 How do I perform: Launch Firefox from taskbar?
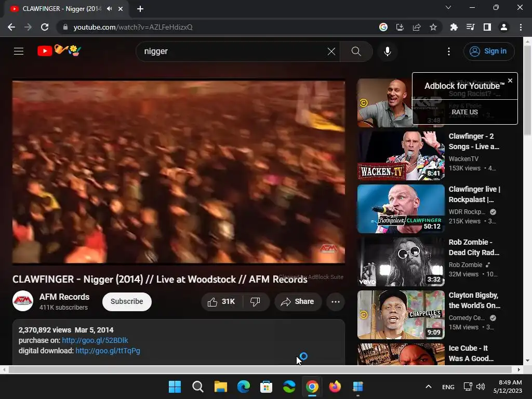pyautogui.click(x=335, y=387)
